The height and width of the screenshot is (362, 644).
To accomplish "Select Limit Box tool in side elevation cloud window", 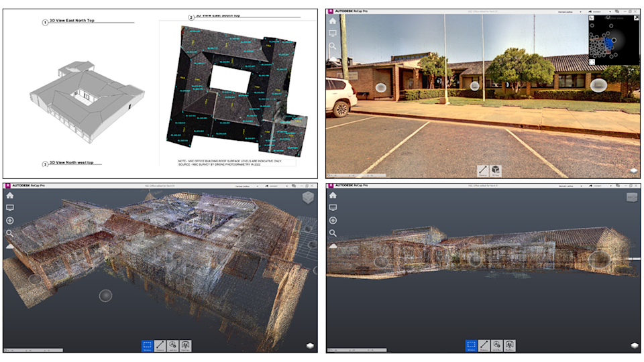I will (x=496, y=346).
